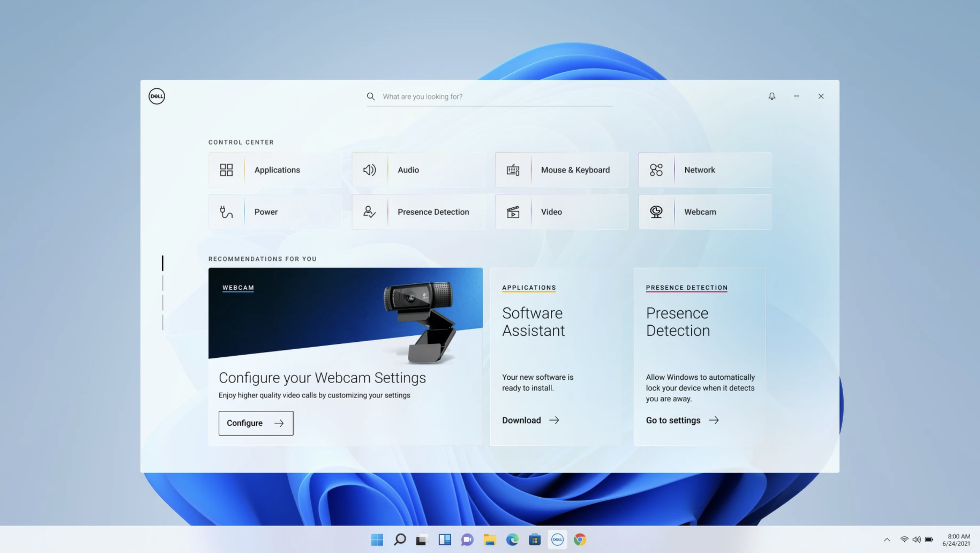The height and width of the screenshot is (554, 980).
Task: Open the Windows Start menu
Action: point(377,540)
